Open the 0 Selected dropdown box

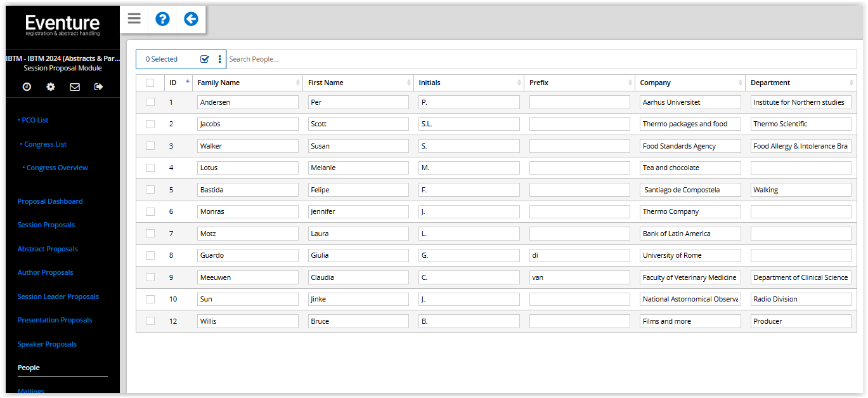click(181, 59)
